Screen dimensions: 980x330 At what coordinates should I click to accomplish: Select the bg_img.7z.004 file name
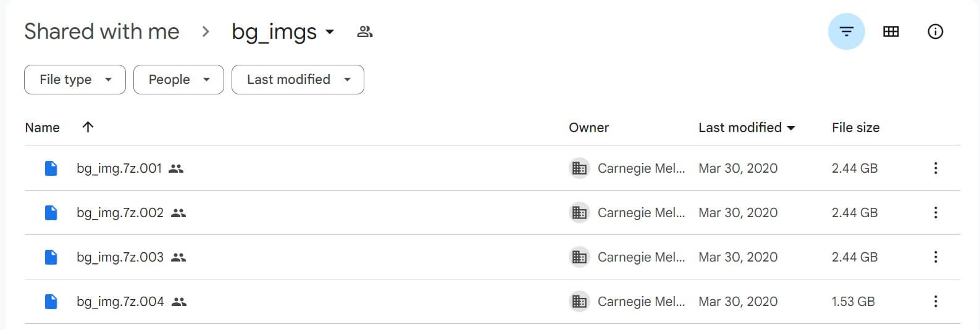120,302
